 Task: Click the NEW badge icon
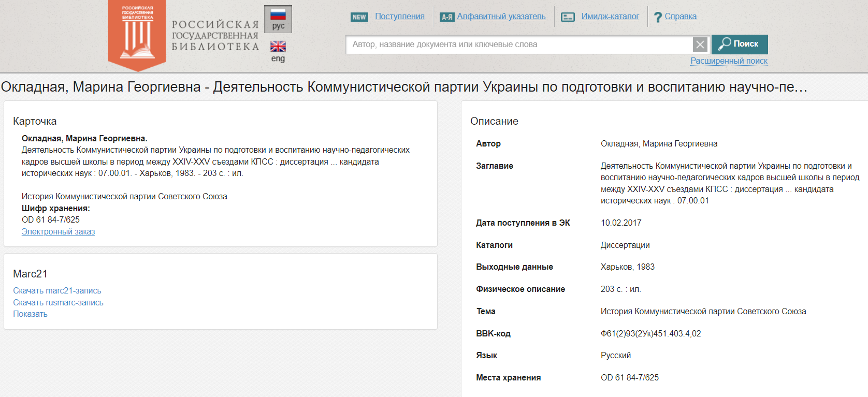(x=359, y=17)
